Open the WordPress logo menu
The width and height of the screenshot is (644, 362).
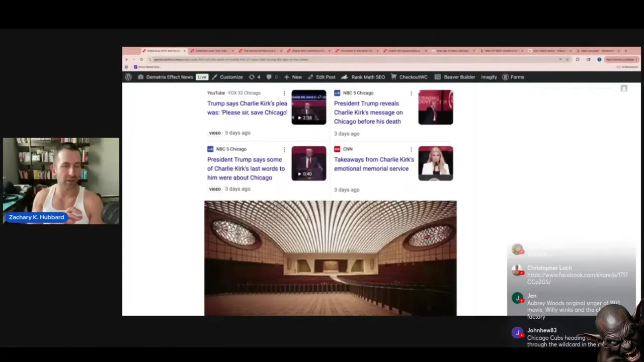click(128, 77)
